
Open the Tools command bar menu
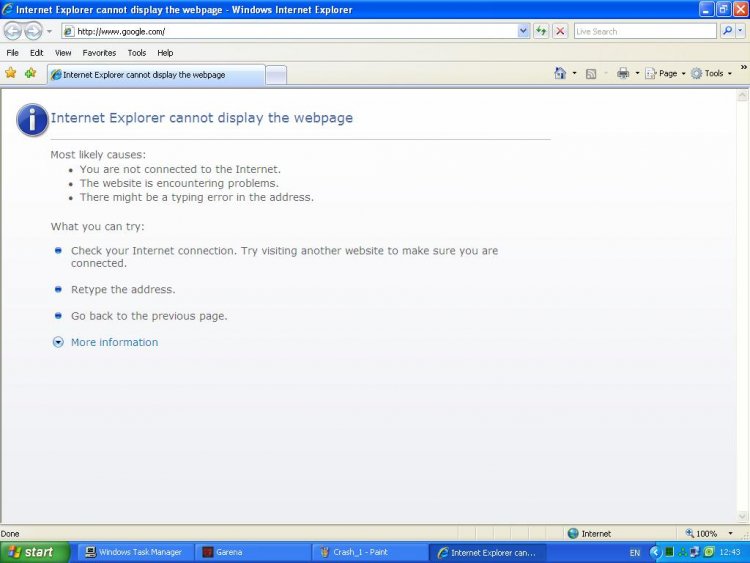click(712, 73)
